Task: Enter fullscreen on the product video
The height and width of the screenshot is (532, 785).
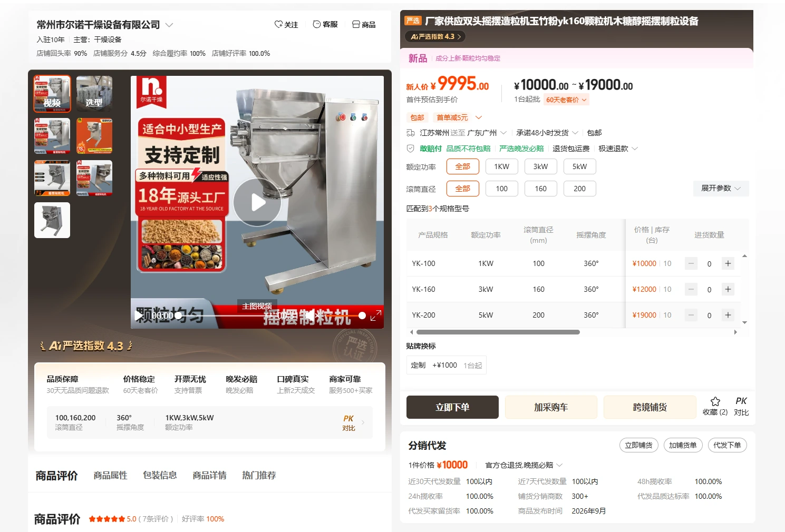Action: click(x=376, y=316)
